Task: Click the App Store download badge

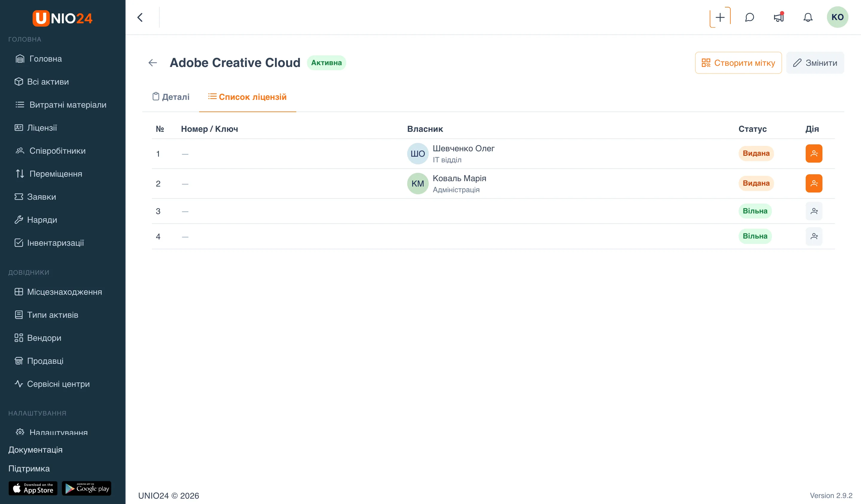Action: point(33,488)
